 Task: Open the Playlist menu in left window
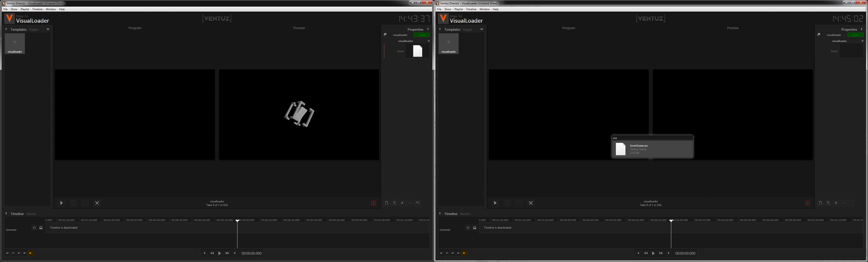tap(25, 9)
